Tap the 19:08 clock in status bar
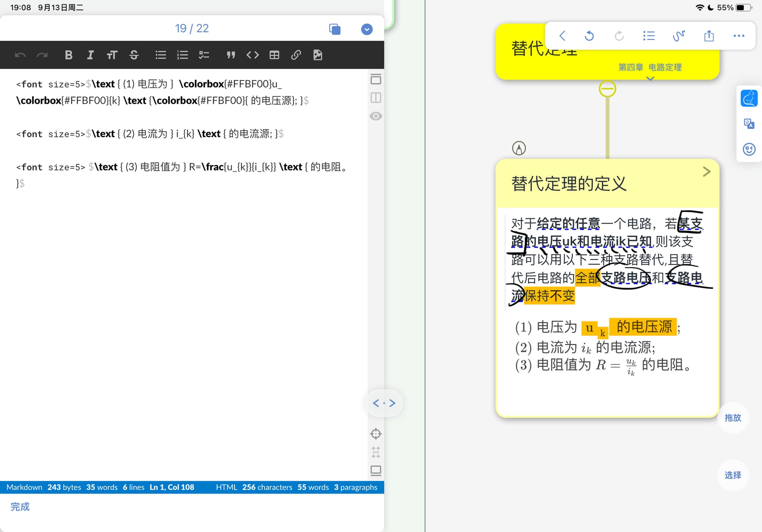 21,8
